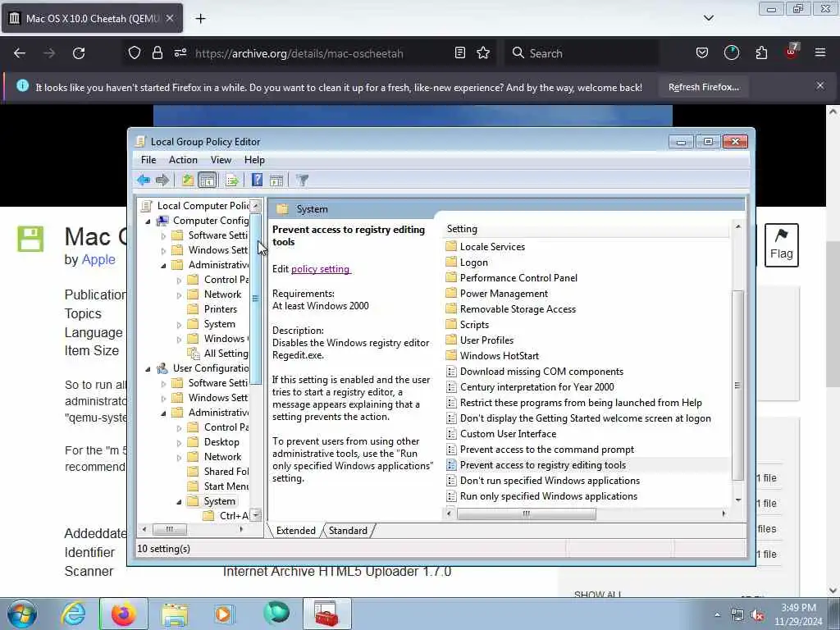Click the Setting column header
This screenshot has width=840, height=630.
[586, 229]
